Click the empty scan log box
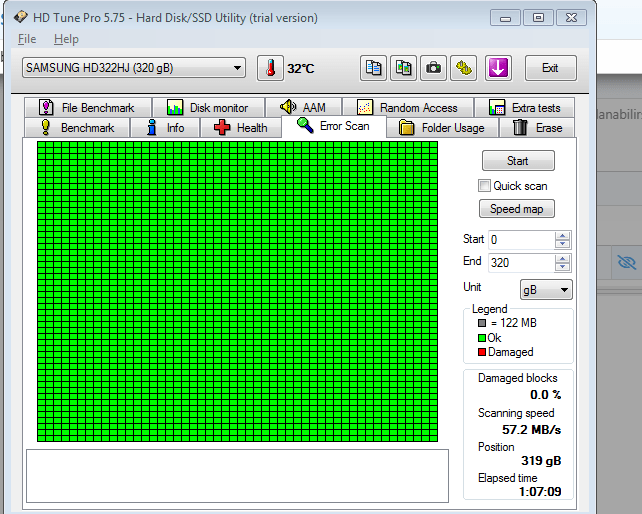The height and width of the screenshot is (514, 642). [237, 476]
